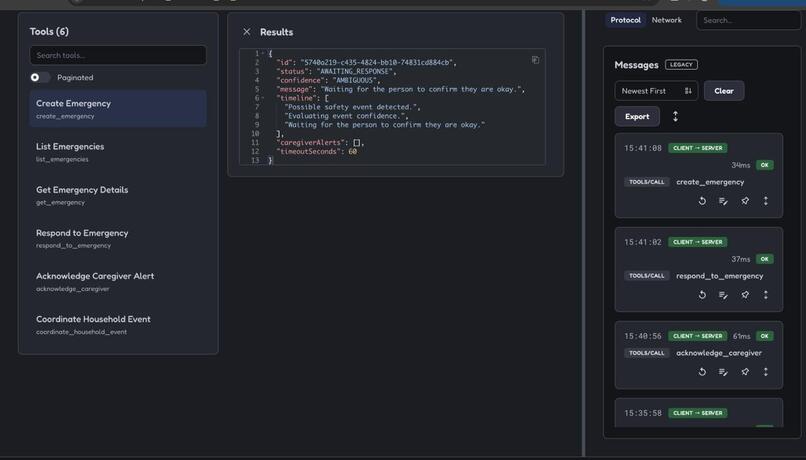Image resolution: width=806 pixels, height=460 pixels.
Task: Click the TOOLS/CALL tag beside create_emergency
Action: tap(647, 182)
